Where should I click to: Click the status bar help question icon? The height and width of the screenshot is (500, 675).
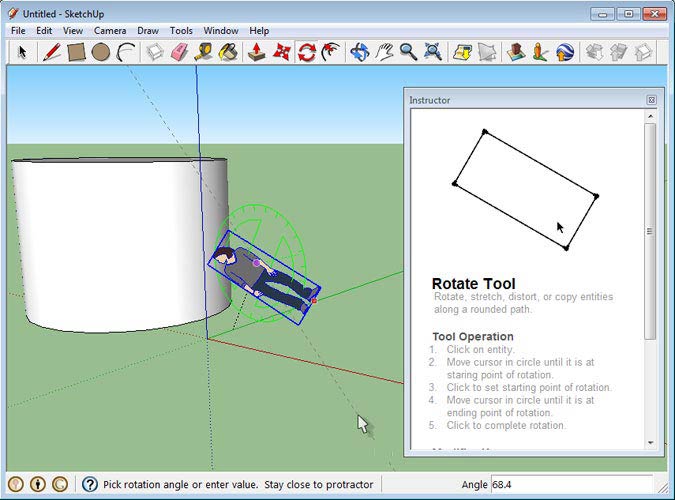coord(89,485)
